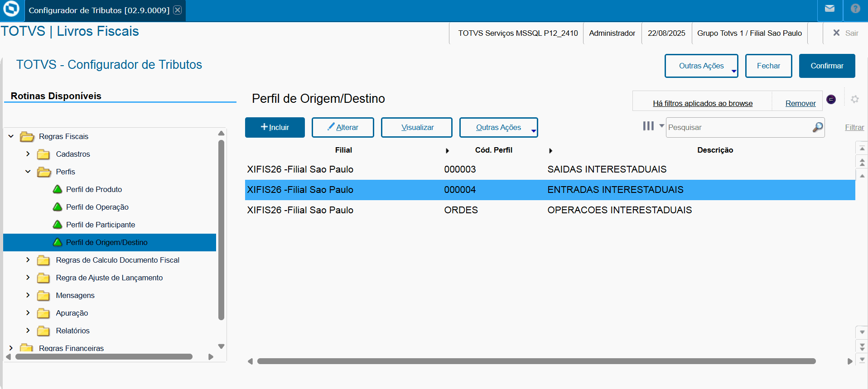868x389 pixels.
Task: Click the Cód. Perfil column header
Action: point(494,150)
